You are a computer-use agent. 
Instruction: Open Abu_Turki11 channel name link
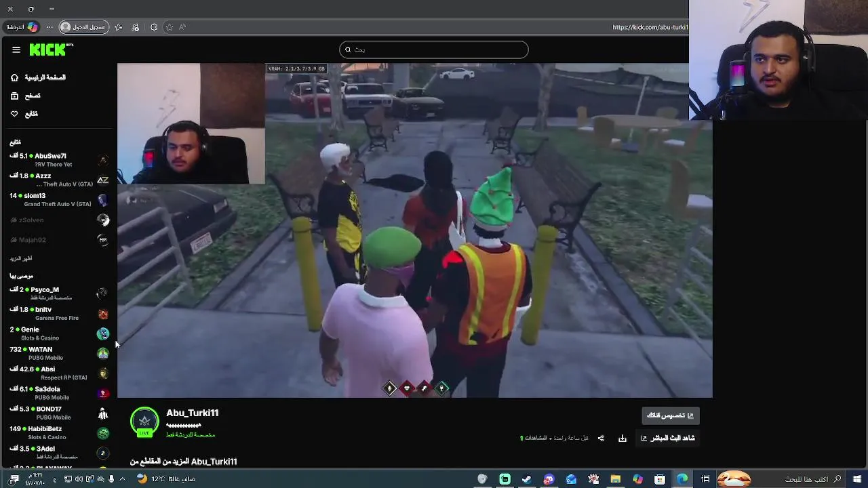[x=192, y=413]
